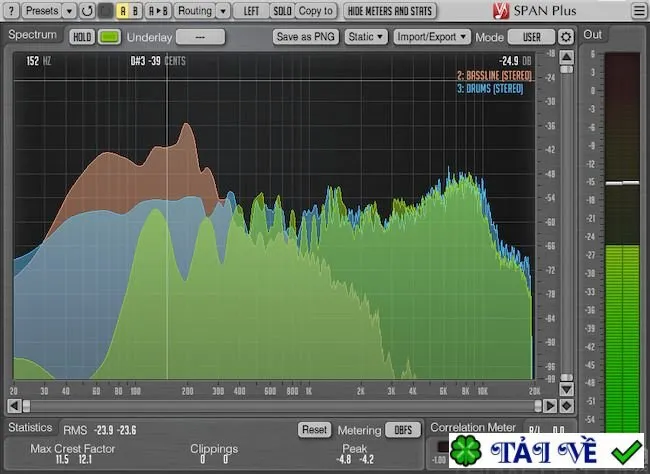Click the dark square button beside A
Image resolution: width=650 pixels, height=474 pixels.
105,11
